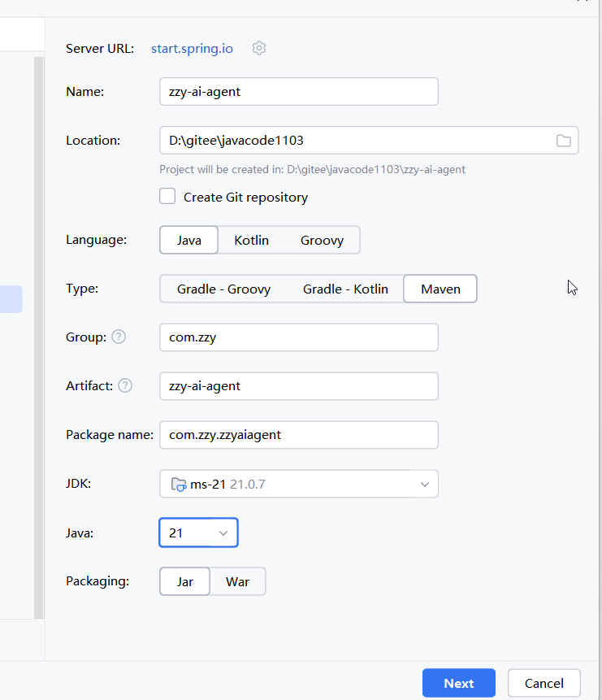Screen dimensions: 602x700
Task: Enable Create Git repository checkbox
Action: tap(167, 196)
